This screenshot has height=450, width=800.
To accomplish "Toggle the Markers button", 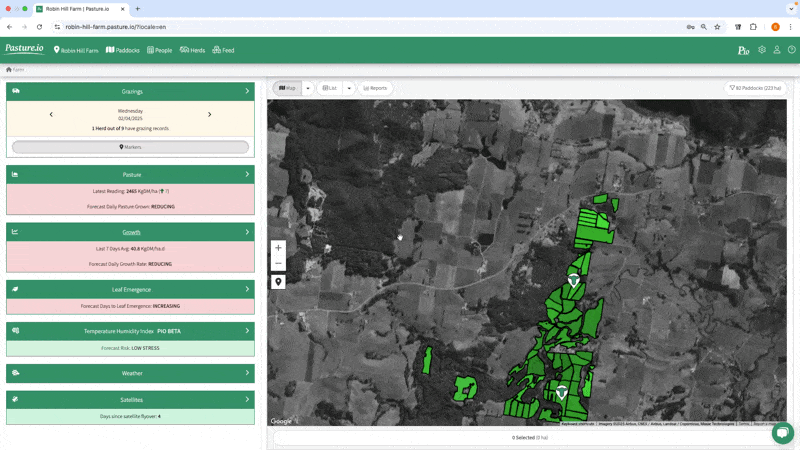I will (130, 147).
